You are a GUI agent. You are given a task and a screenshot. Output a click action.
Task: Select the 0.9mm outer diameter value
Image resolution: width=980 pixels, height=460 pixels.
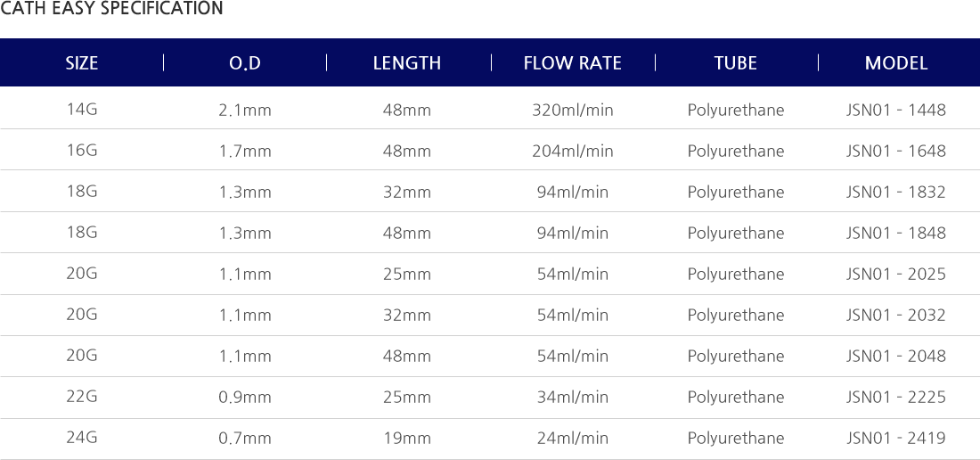tap(245, 398)
